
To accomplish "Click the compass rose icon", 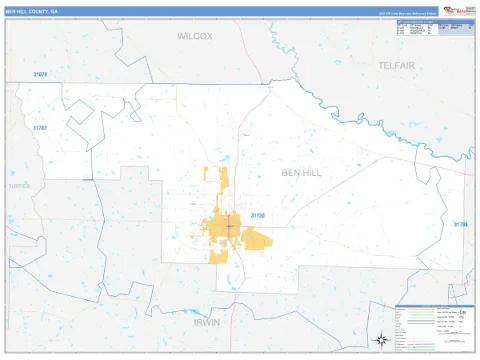I will [382, 340].
